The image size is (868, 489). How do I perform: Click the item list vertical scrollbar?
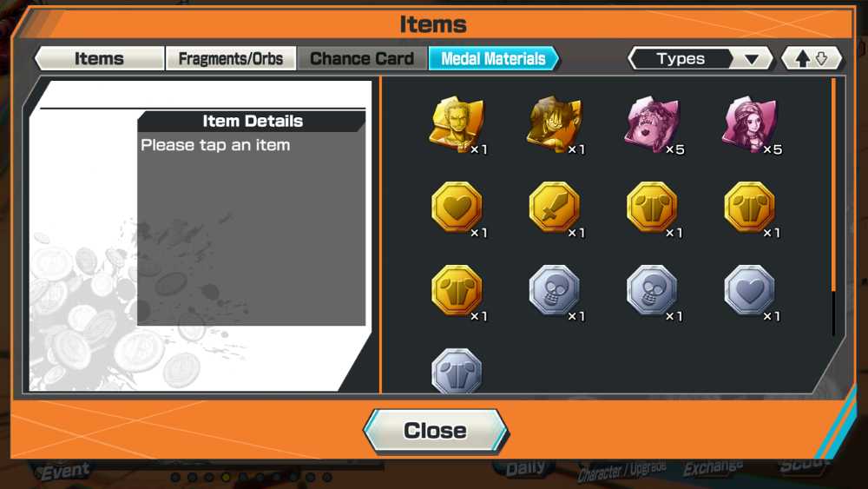[833, 208]
